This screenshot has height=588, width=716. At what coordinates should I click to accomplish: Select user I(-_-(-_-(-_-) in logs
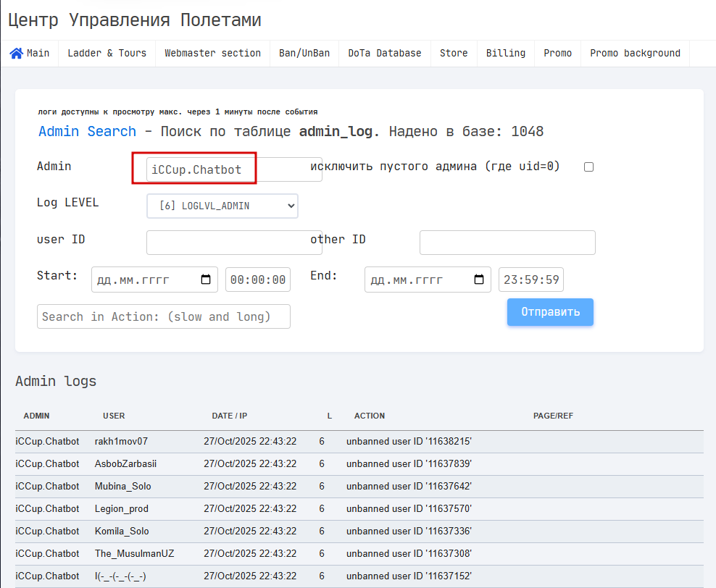pyautogui.click(x=120, y=576)
